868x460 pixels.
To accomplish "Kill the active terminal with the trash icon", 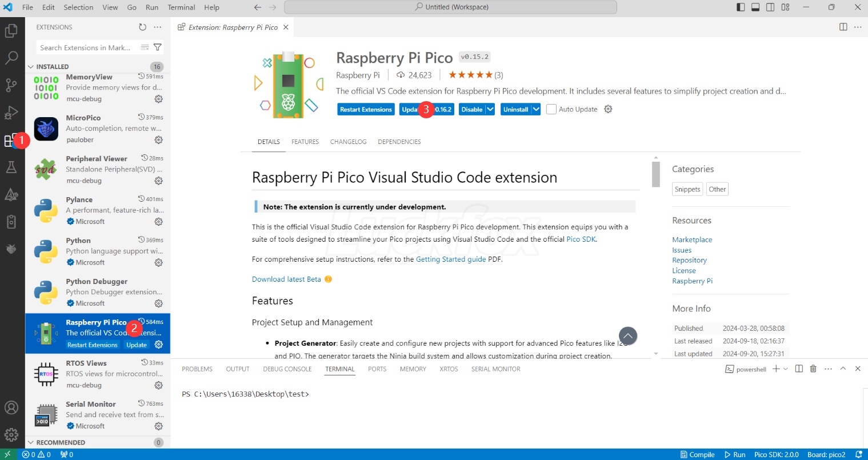I will [813, 369].
